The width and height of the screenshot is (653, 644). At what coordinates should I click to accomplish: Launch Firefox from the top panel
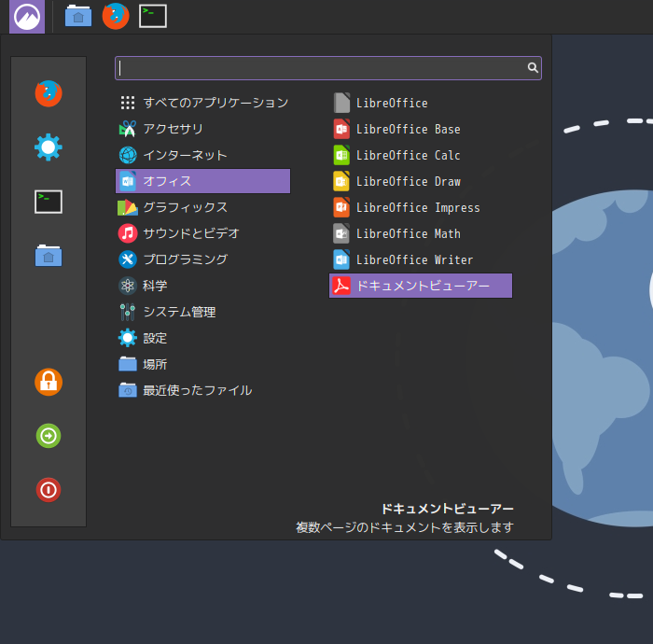coord(116,16)
